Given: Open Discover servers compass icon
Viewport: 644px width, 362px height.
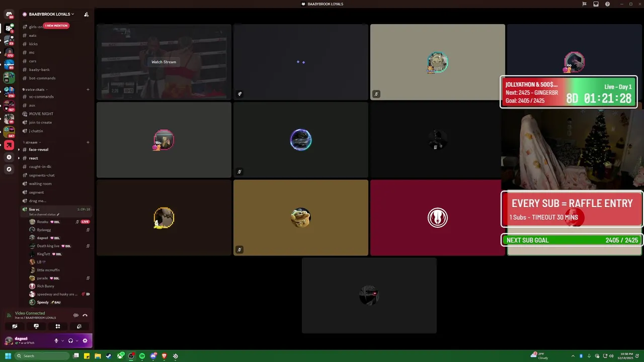Looking at the screenshot, I should (9, 169).
